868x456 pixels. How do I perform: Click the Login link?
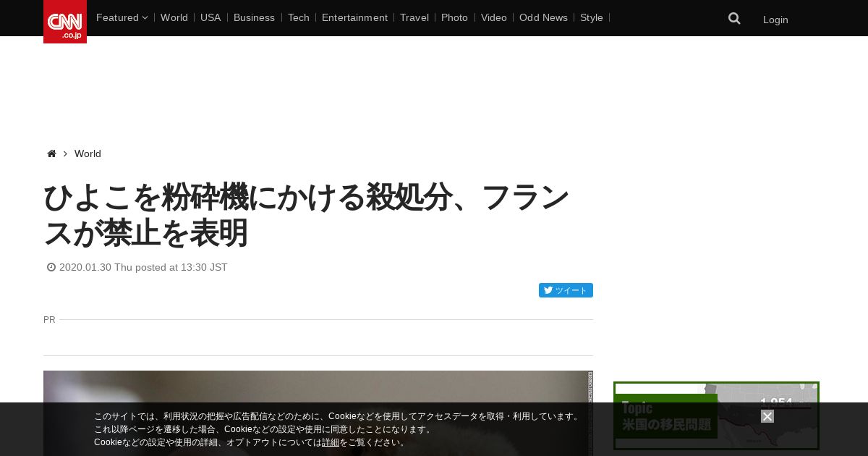pyautogui.click(x=775, y=20)
